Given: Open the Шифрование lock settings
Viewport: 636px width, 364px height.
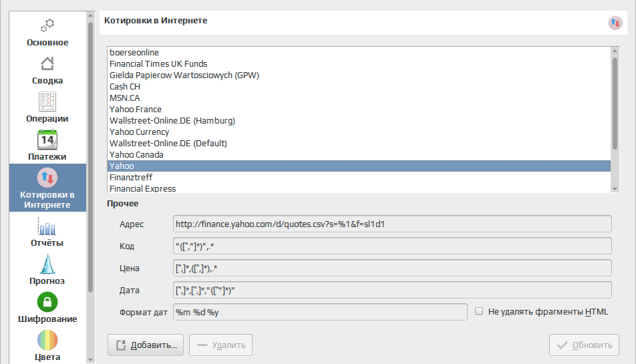Looking at the screenshot, I should [x=47, y=308].
